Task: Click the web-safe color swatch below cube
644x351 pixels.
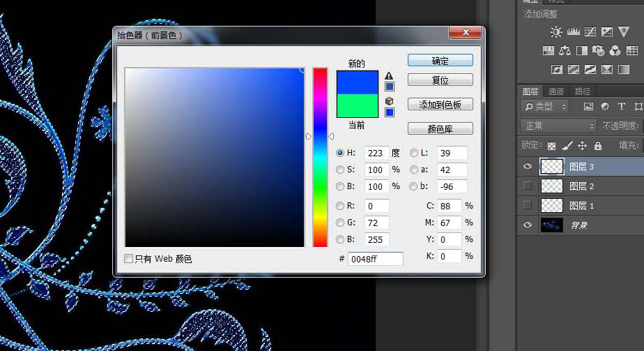Action: pos(390,112)
